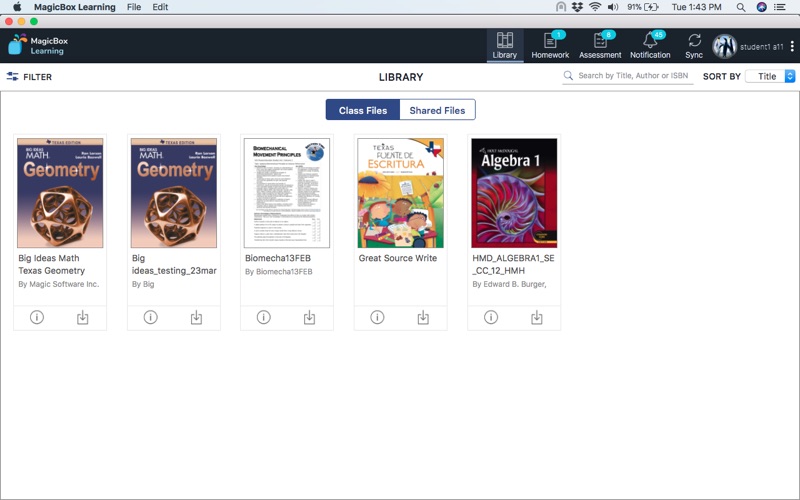Open the Algebra 1 book cover

[514, 193]
